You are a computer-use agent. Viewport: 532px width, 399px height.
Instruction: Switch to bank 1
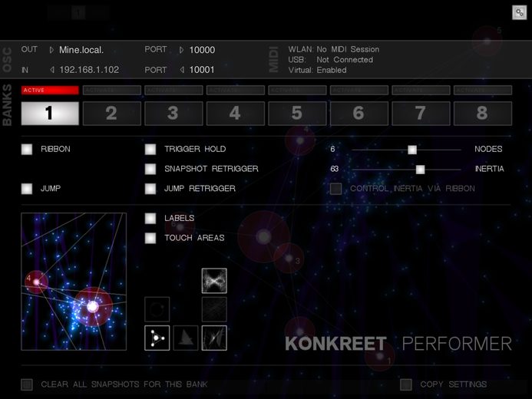point(50,114)
